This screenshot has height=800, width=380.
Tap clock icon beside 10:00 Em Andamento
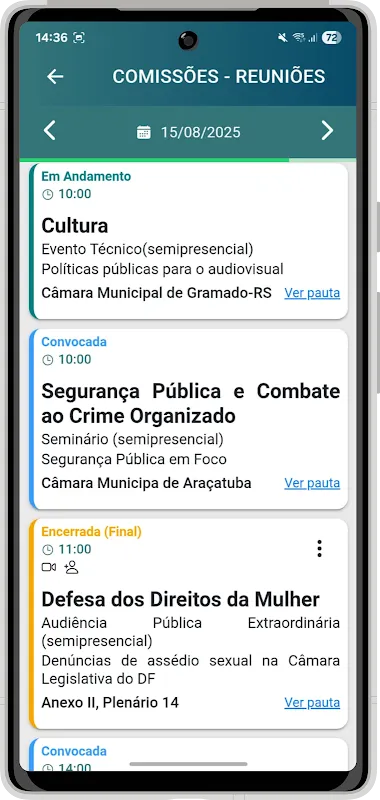(x=47, y=194)
